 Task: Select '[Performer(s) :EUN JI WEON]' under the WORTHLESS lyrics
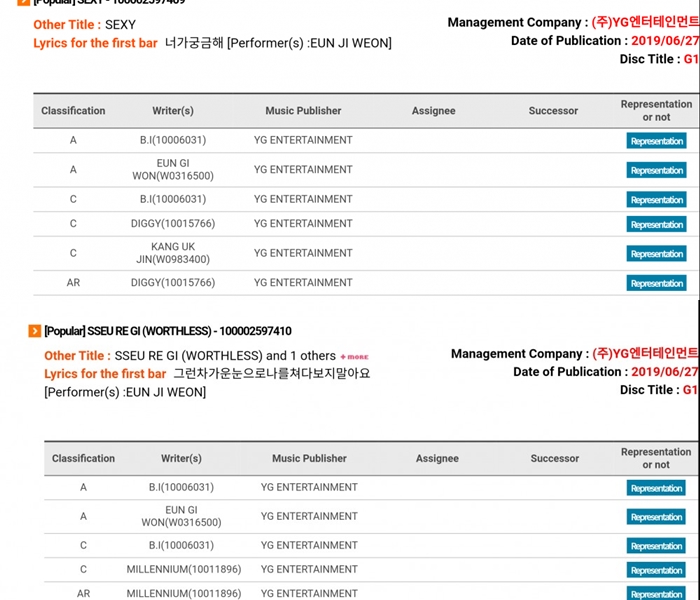tap(125, 392)
